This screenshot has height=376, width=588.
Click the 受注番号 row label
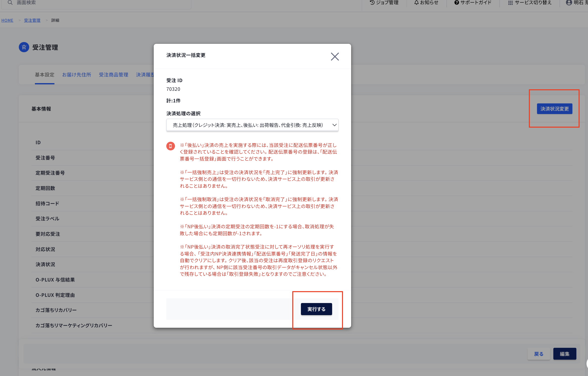45,158
